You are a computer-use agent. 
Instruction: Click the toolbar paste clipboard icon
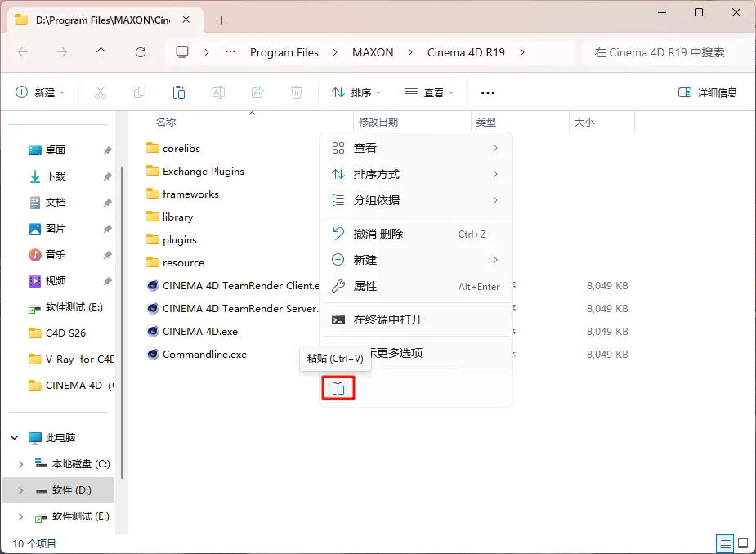click(179, 92)
